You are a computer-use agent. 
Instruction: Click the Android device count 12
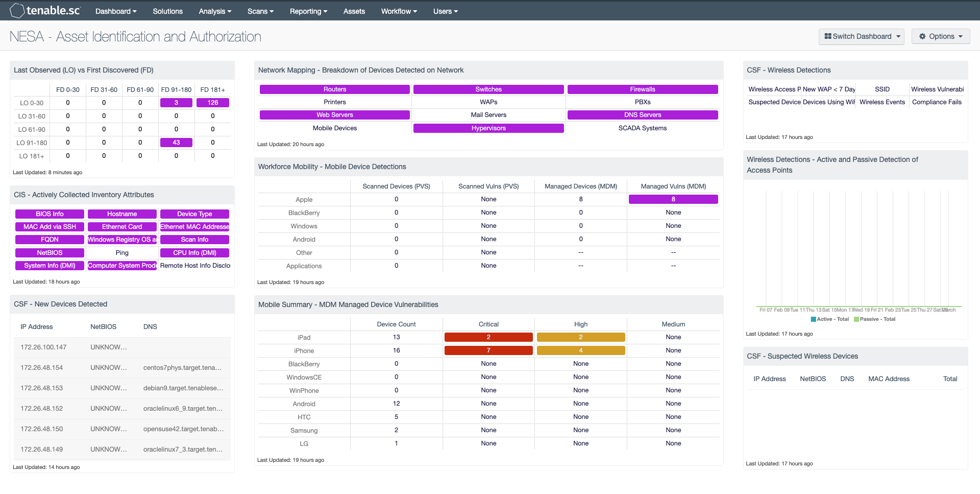396,404
